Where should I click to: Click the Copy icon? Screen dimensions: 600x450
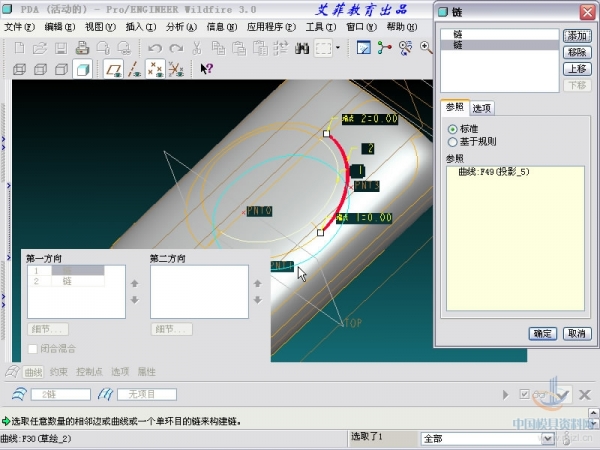tap(218, 48)
